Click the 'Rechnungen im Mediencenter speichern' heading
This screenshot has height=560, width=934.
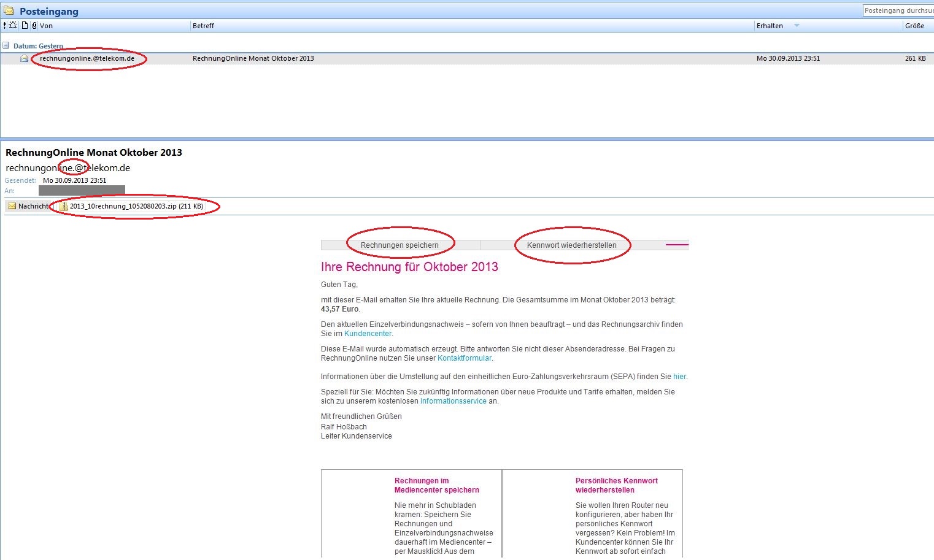437,485
